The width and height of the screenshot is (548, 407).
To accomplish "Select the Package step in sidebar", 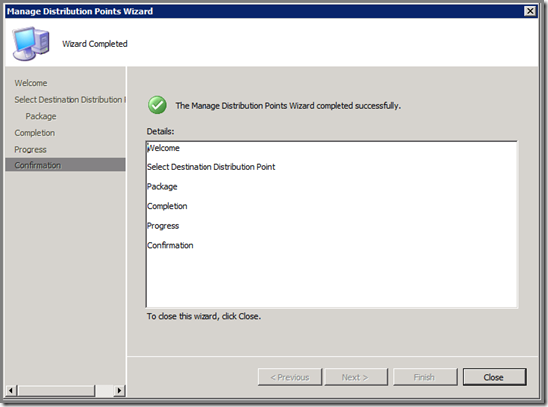I will pyautogui.click(x=41, y=116).
